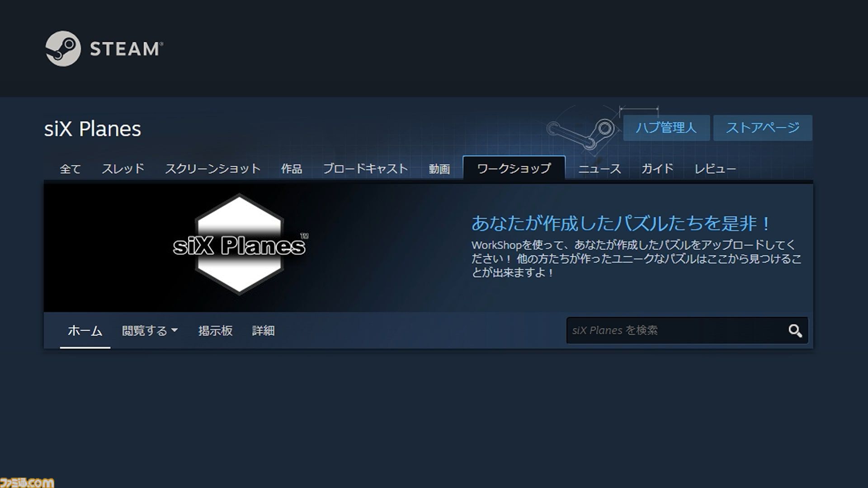Image resolution: width=868 pixels, height=488 pixels.
Task: Switch to the スレッド tab
Action: [x=123, y=169]
